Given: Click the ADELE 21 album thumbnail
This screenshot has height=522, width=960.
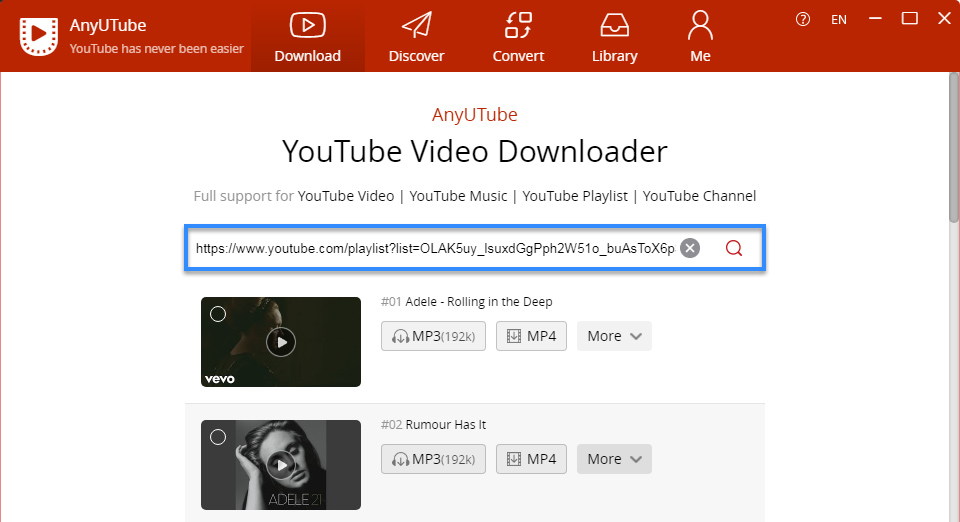Looking at the screenshot, I should (281, 465).
